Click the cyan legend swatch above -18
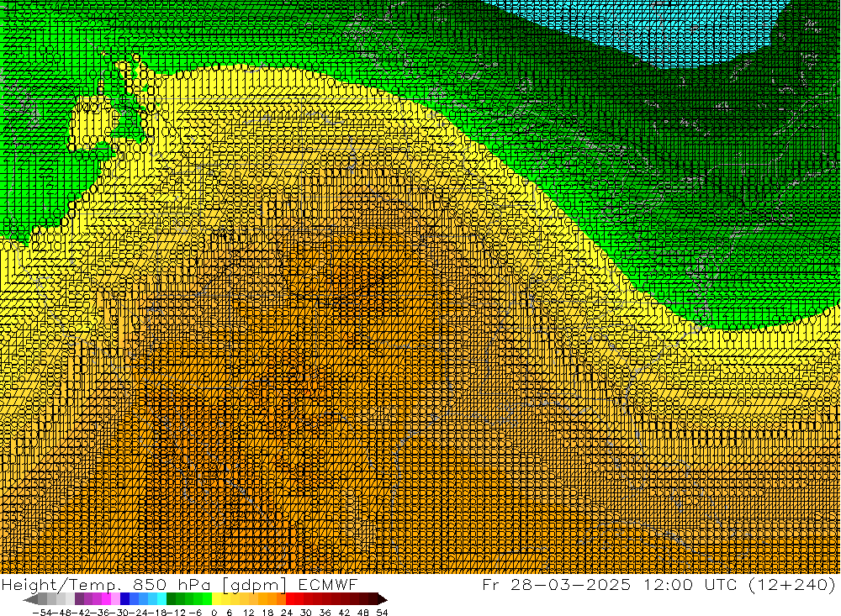This screenshot has height=616, width=841. click(161, 599)
